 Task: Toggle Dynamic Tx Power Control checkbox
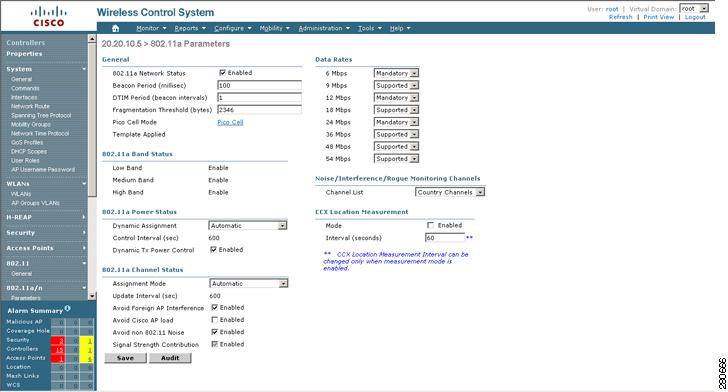point(214,250)
